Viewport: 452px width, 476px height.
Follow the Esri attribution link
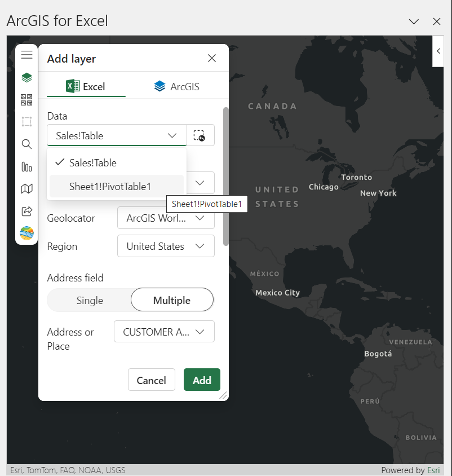(x=433, y=470)
